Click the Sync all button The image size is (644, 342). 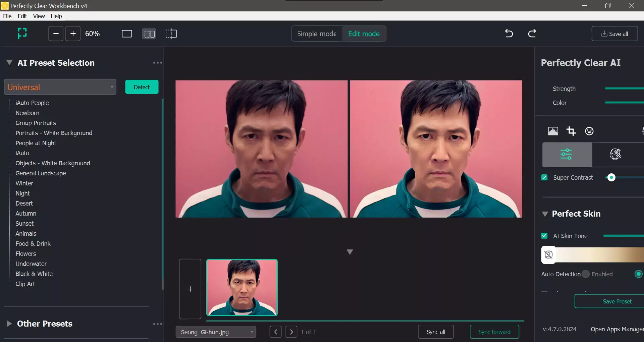click(436, 332)
